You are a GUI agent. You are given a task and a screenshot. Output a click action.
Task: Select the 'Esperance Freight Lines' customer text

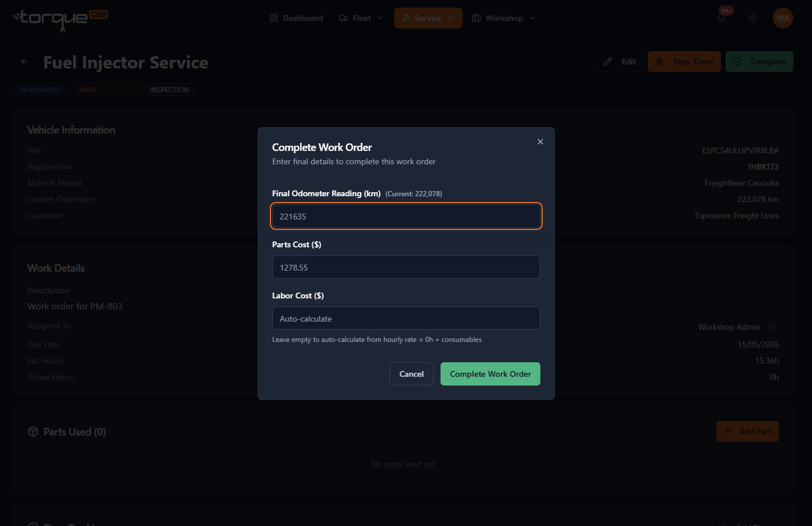coord(737,215)
